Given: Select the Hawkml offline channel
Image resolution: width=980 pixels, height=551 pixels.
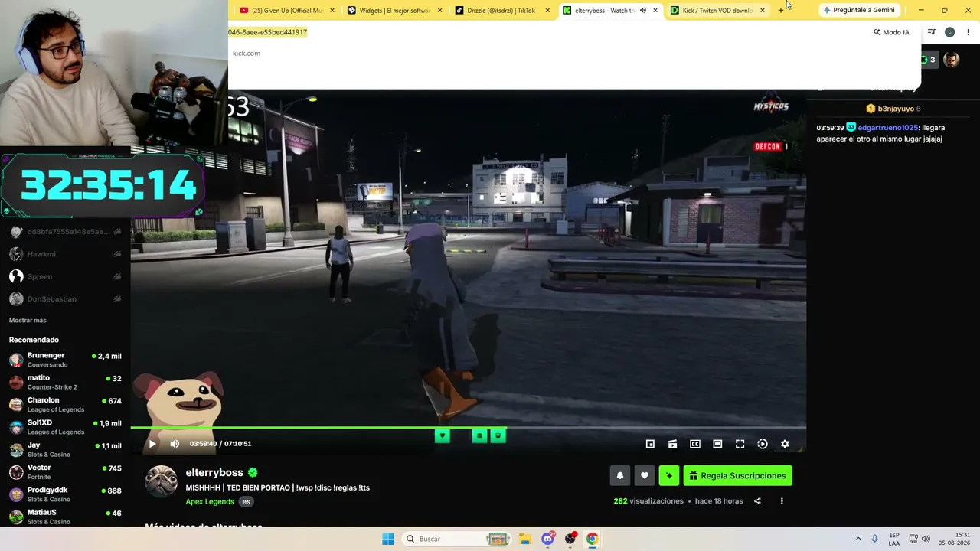Looking at the screenshot, I should [x=65, y=254].
